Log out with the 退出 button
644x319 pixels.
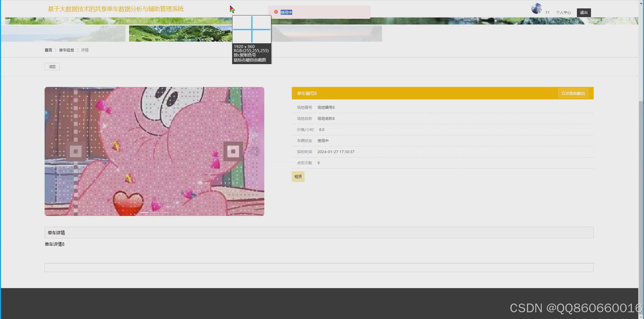point(584,12)
